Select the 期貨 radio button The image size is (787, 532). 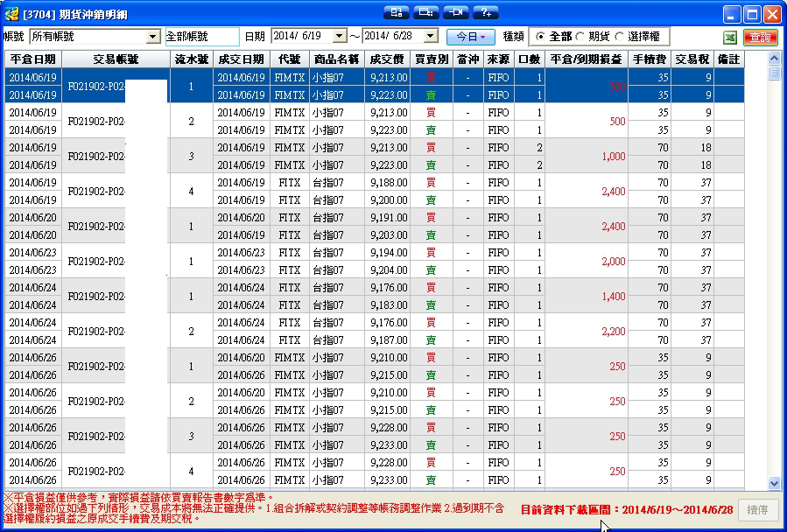click(x=580, y=37)
